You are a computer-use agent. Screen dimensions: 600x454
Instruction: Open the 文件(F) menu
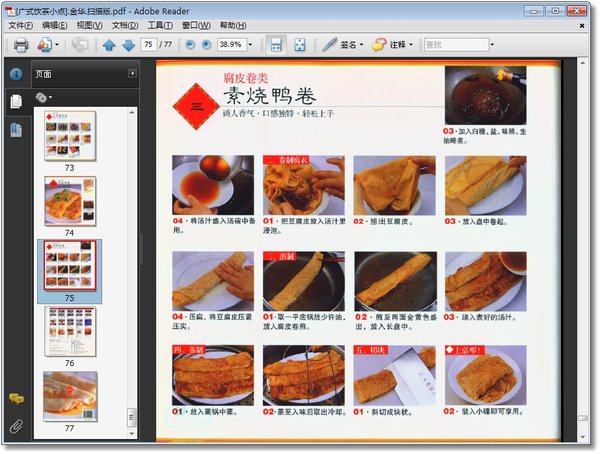point(20,25)
